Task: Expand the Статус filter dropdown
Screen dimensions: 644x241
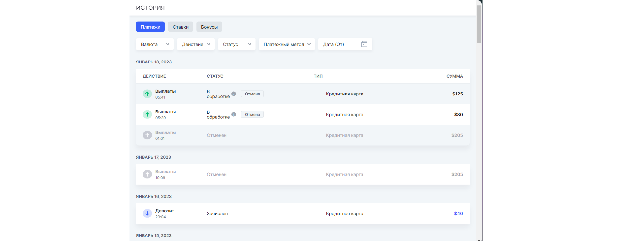Action: (237, 44)
